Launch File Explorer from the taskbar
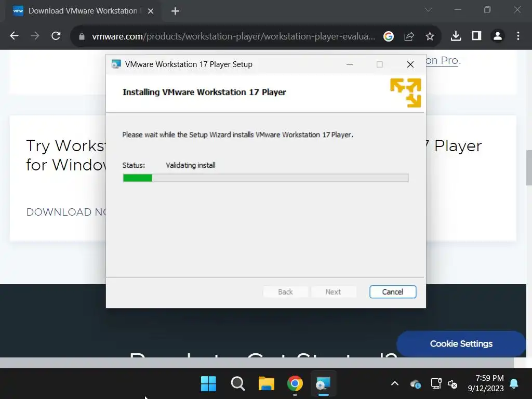 point(267,384)
